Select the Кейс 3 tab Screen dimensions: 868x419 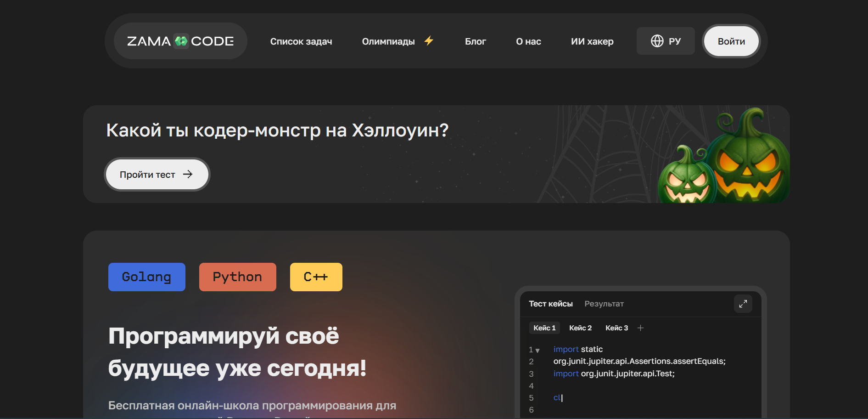pyautogui.click(x=616, y=328)
